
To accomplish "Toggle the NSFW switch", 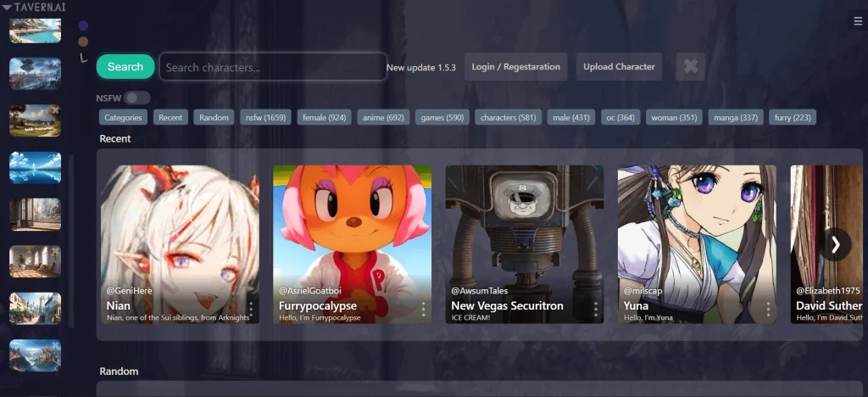I will point(136,98).
